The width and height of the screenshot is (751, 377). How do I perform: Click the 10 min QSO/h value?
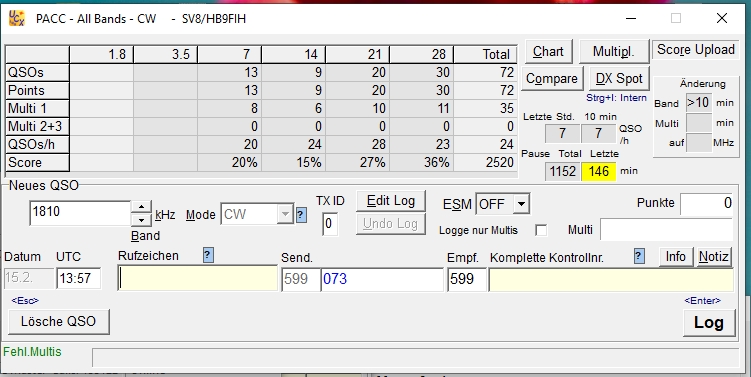click(598, 133)
